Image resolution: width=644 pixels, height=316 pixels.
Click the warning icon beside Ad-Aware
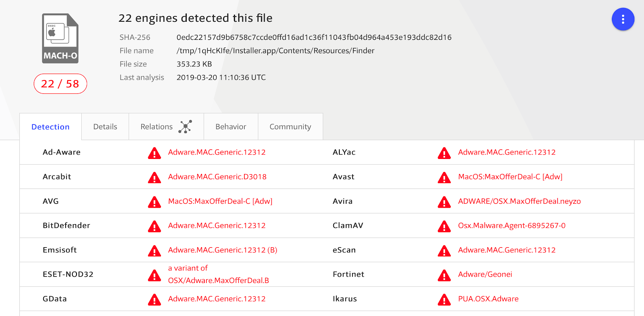tap(154, 153)
